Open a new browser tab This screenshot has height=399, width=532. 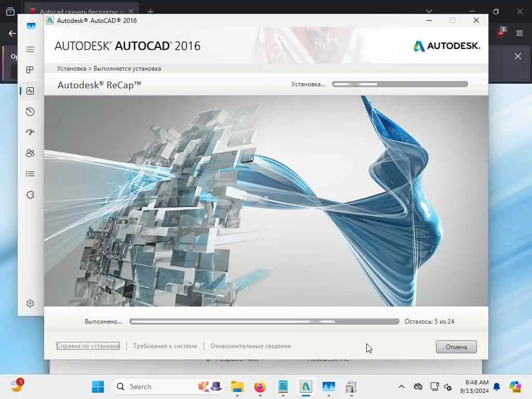point(151,11)
